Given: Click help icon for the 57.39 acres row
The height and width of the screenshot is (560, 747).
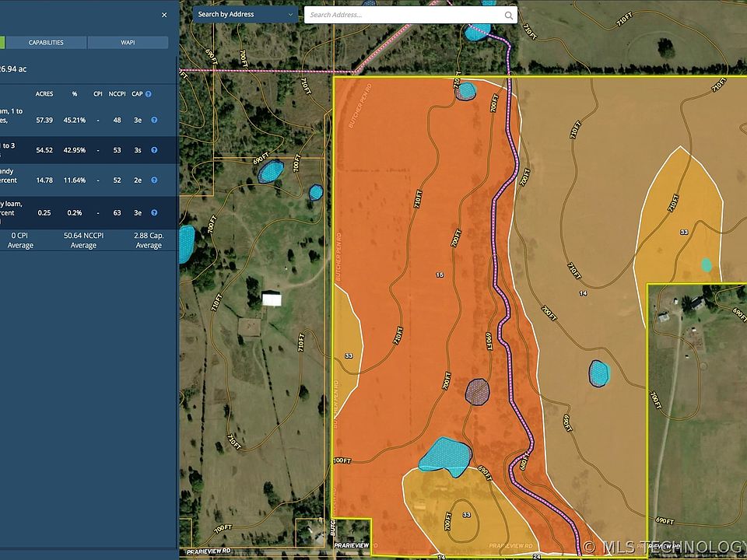Looking at the screenshot, I should [x=154, y=121].
